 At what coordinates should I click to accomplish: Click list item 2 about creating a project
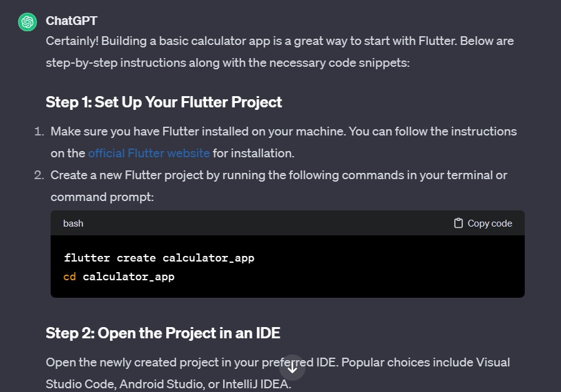[x=279, y=185]
